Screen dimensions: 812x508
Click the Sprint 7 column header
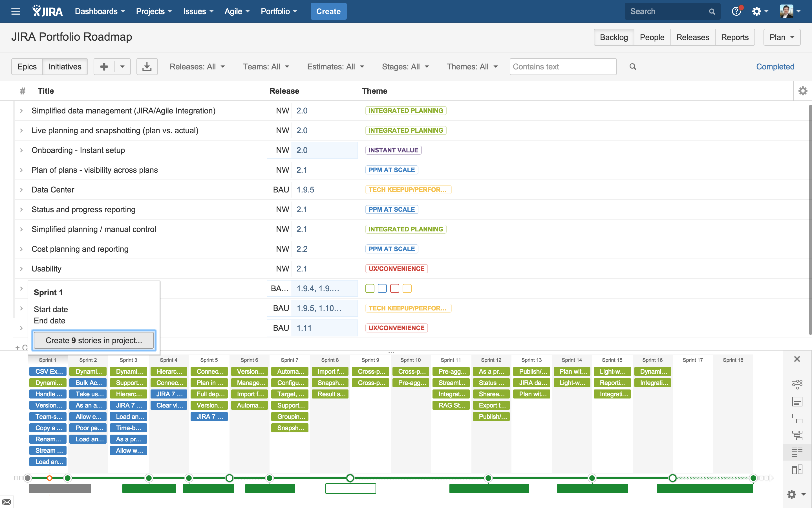tap(290, 360)
